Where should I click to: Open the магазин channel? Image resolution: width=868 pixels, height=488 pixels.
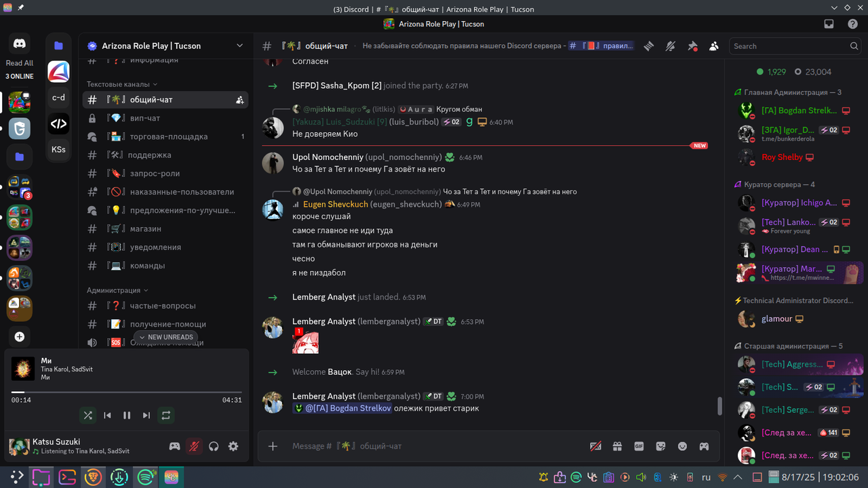tap(165, 228)
